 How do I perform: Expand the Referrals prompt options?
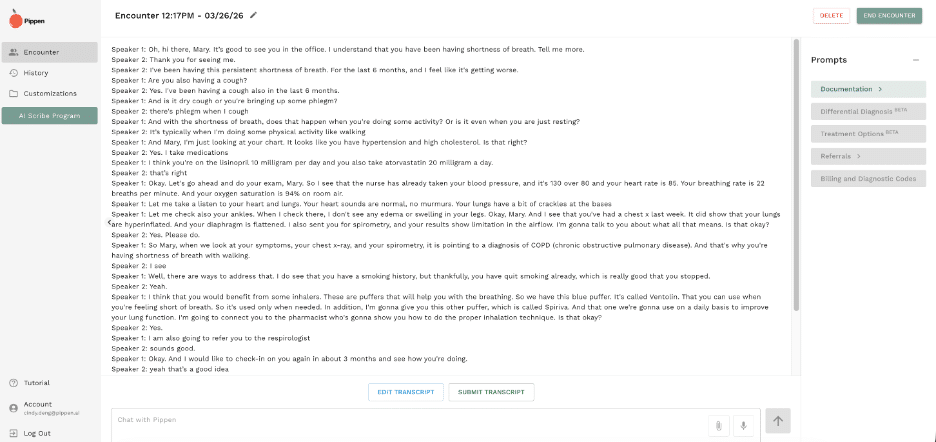pos(868,156)
